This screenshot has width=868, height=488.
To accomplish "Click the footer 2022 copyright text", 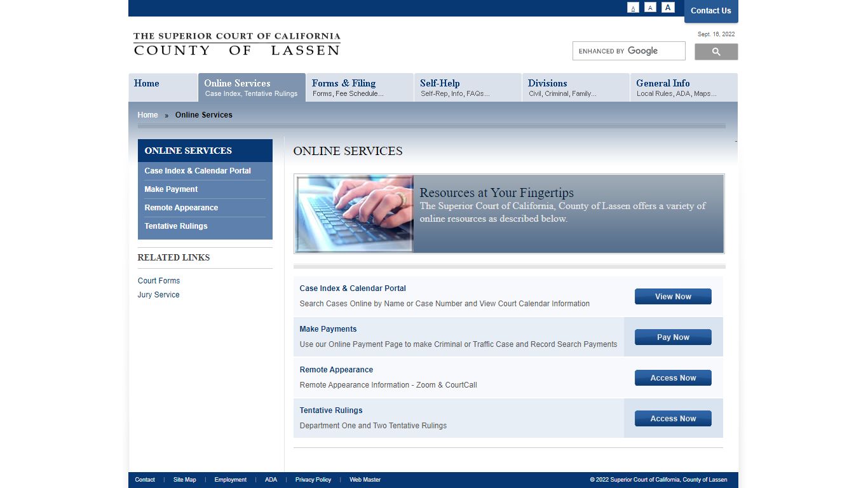I will [658, 480].
